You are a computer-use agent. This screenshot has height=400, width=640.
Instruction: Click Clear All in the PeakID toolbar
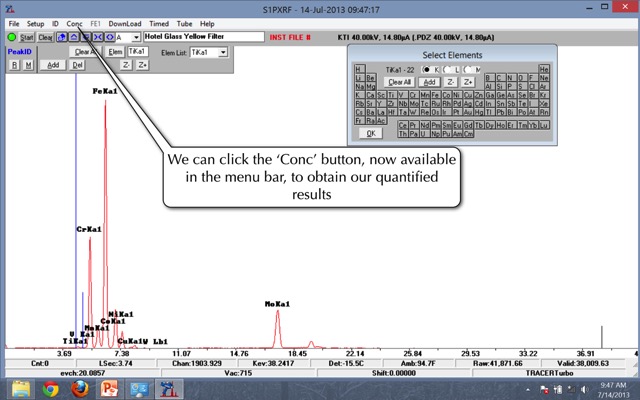[x=85, y=52]
